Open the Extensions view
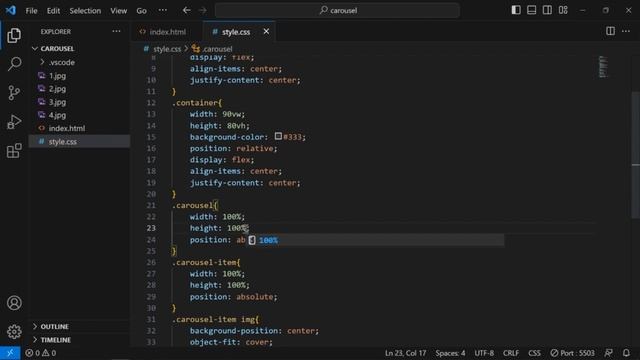Viewport: 640px width, 360px height. [x=14, y=151]
